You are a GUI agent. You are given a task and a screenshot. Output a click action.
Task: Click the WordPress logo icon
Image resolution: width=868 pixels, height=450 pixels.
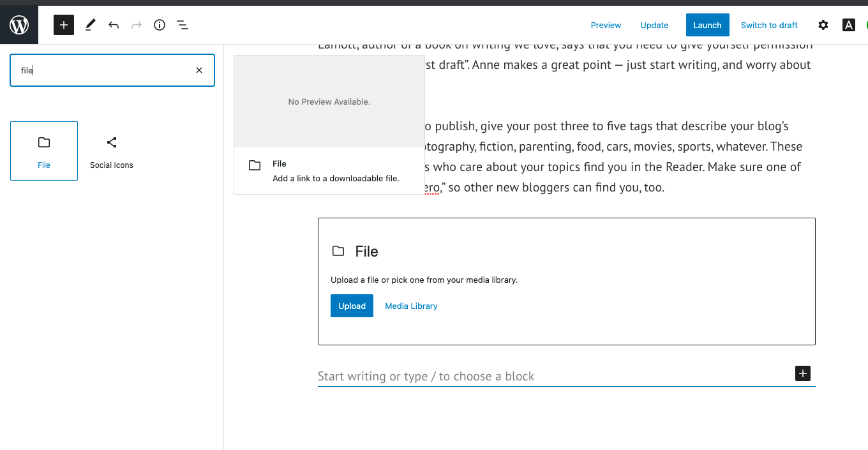(19, 25)
